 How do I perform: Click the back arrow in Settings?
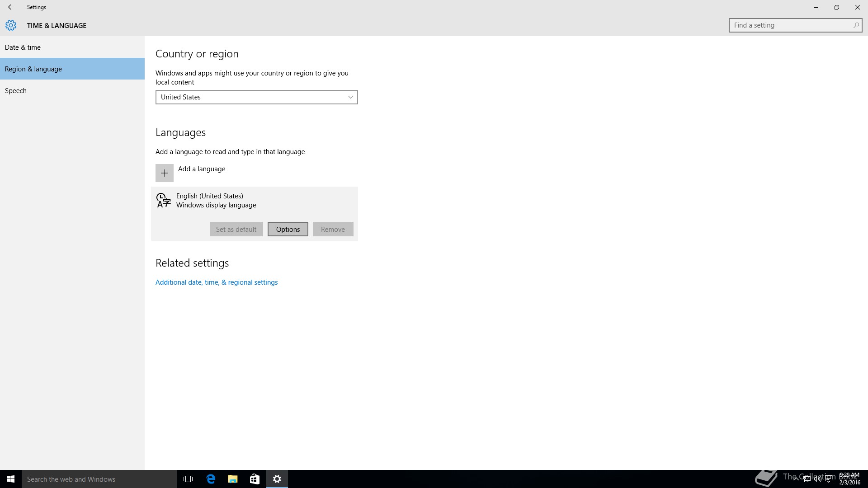[11, 7]
